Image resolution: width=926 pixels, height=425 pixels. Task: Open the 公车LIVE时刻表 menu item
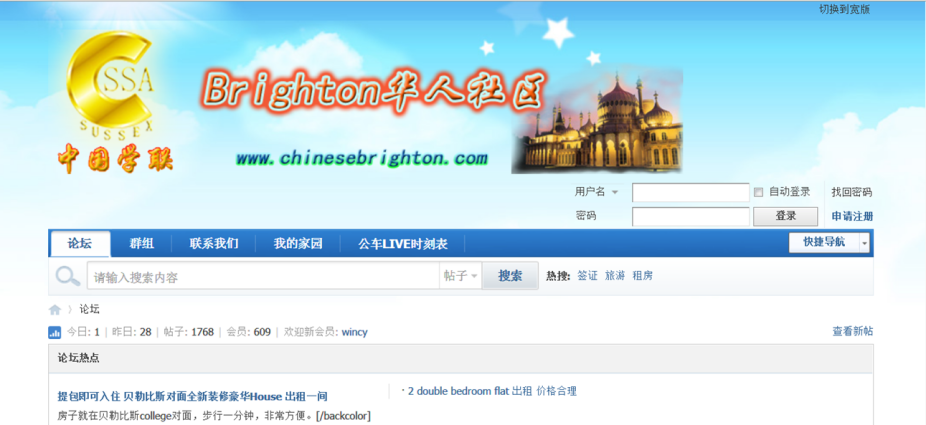pos(403,244)
